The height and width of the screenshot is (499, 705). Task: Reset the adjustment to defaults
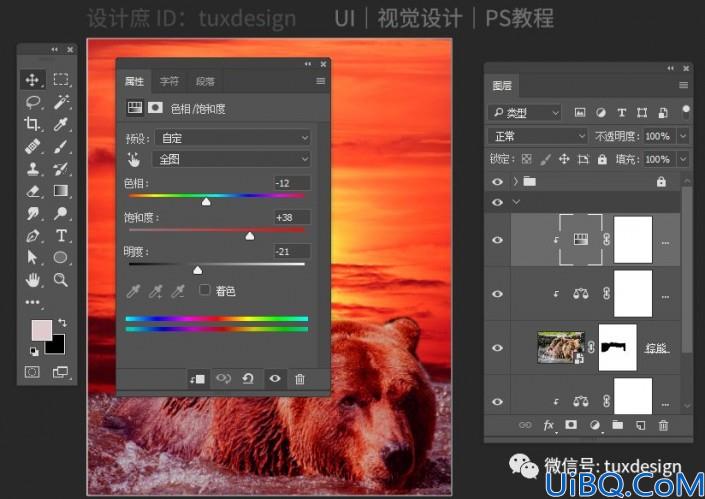[248, 379]
